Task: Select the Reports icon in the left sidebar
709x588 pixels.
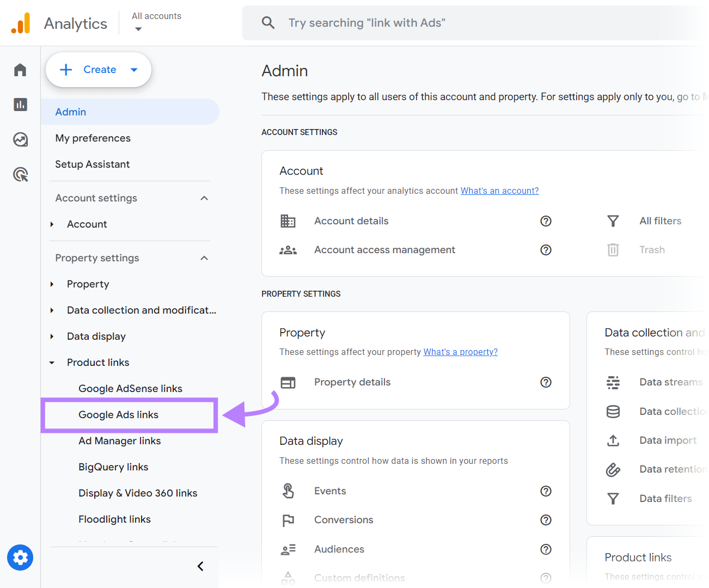Action: coord(20,105)
